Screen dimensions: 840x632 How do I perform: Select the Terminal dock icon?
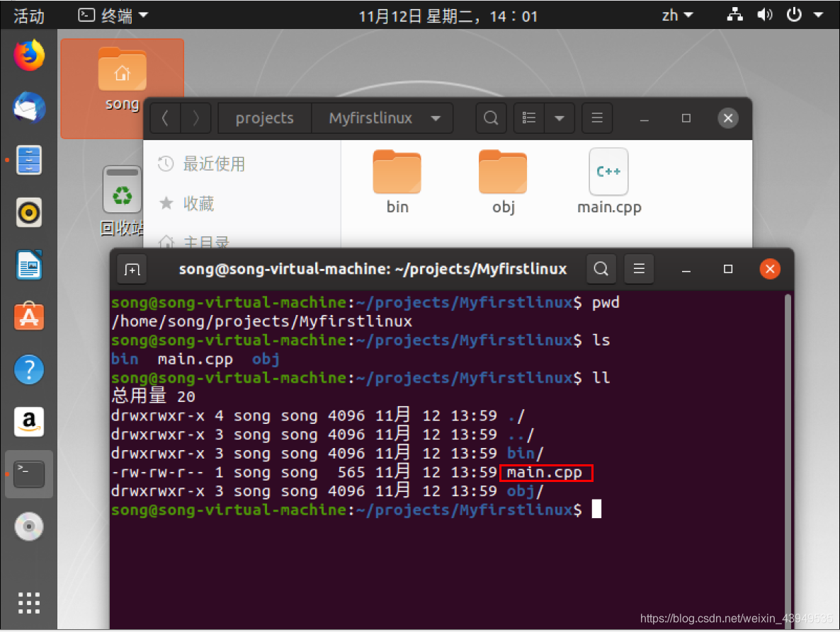tap(30, 474)
